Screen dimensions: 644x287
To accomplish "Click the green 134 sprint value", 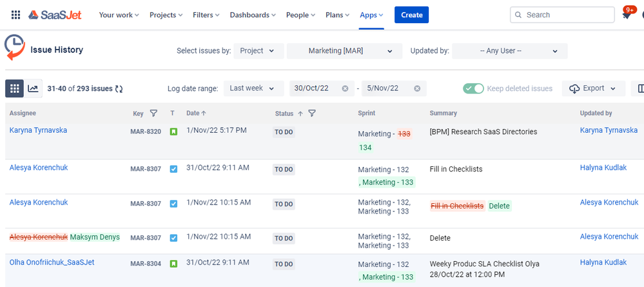I will [x=365, y=147].
